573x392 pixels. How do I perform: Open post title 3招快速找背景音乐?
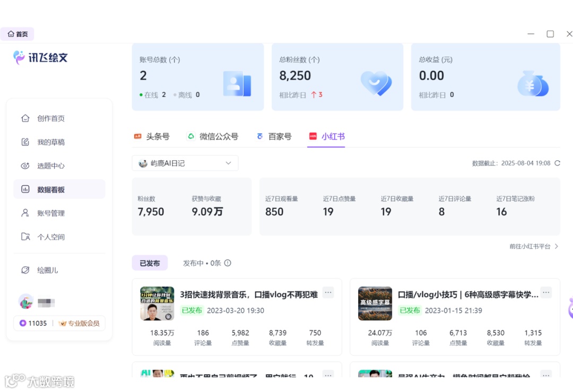pyautogui.click(x=249, y=294)
